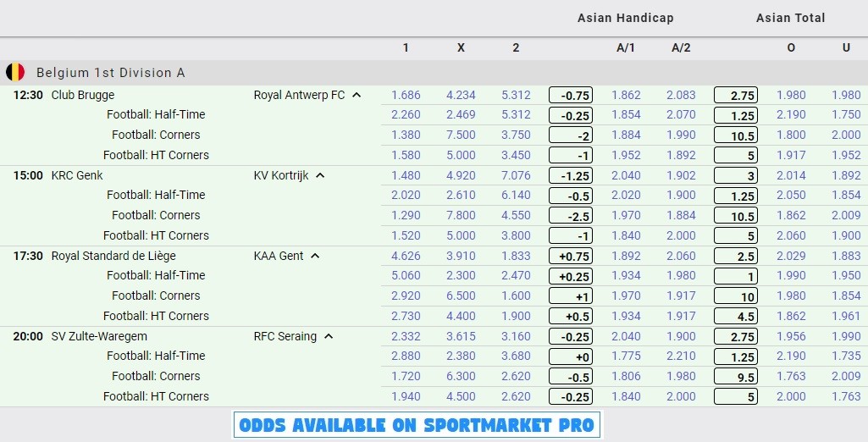Click Club Brugge corners draw odds 7.500
This screenshot has height=442, width=868.
click(x=461, y=135)
